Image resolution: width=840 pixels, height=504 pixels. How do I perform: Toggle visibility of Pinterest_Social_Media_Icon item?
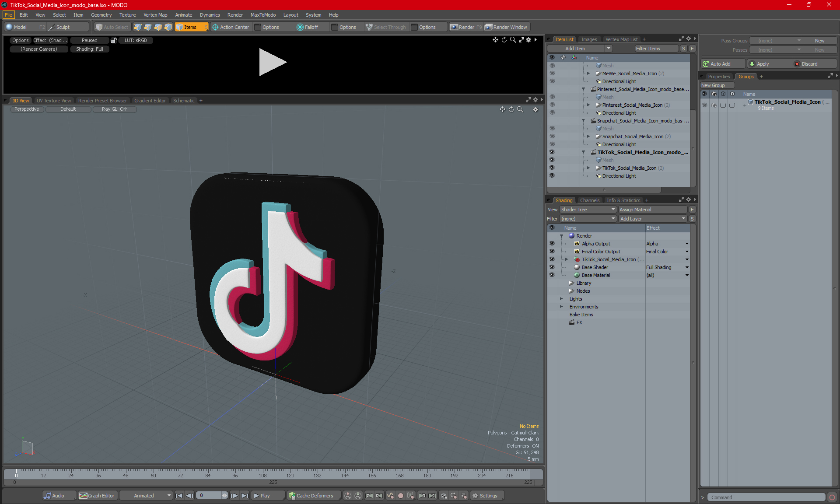point(552,105)
